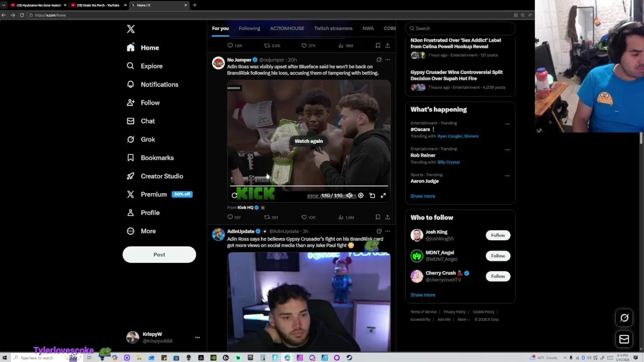Image resolution: width=644 pixels, height=362 pixels.
Task: Open AdinUpdate profile avatar
Action: click(218, 235)
